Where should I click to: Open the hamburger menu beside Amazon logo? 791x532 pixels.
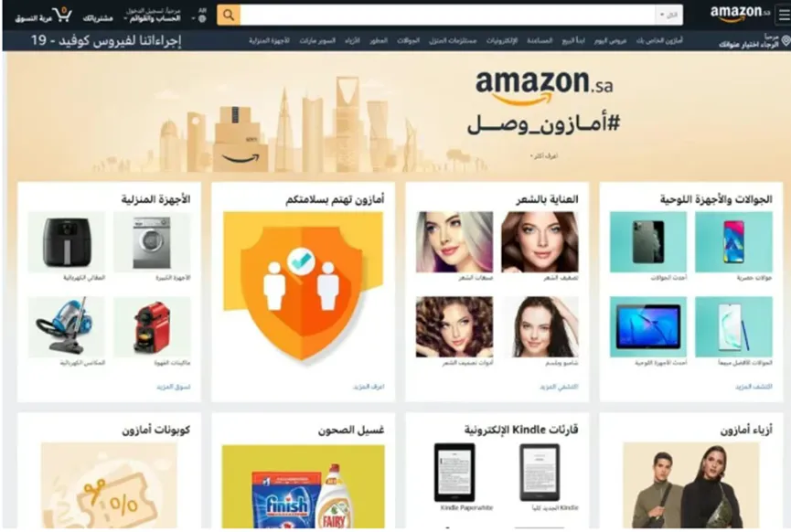784,16
